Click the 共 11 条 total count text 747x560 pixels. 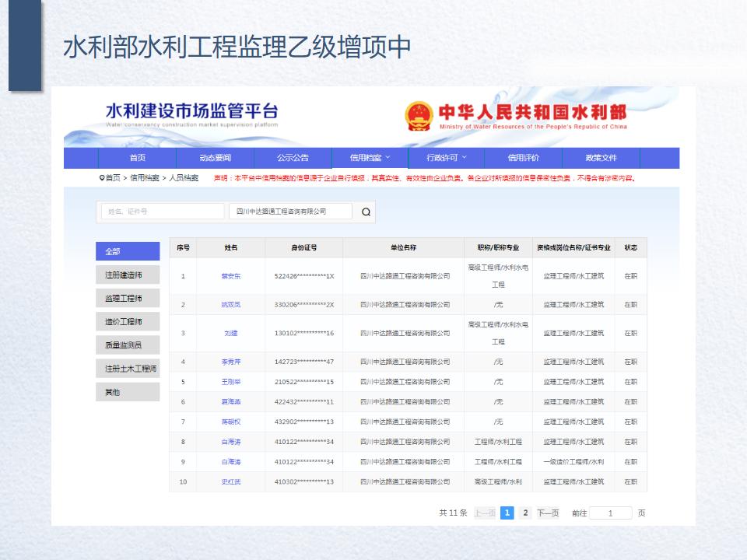[x=453, y=513]
